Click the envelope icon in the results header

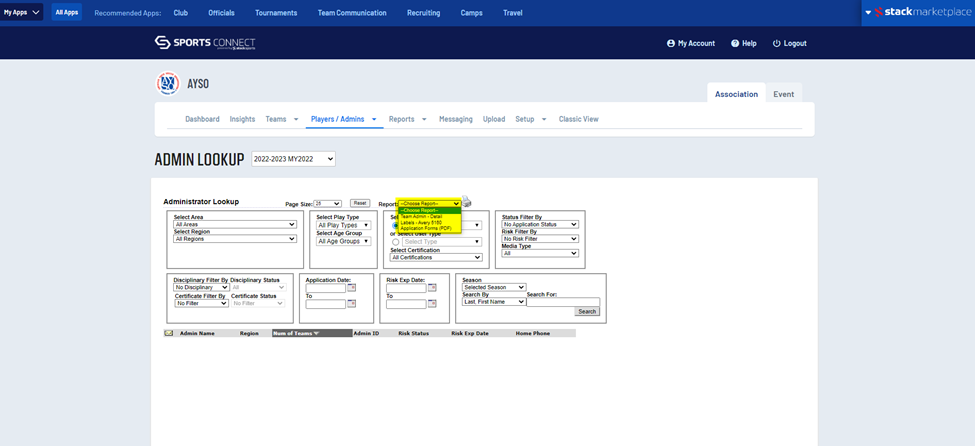click(169, 333)
